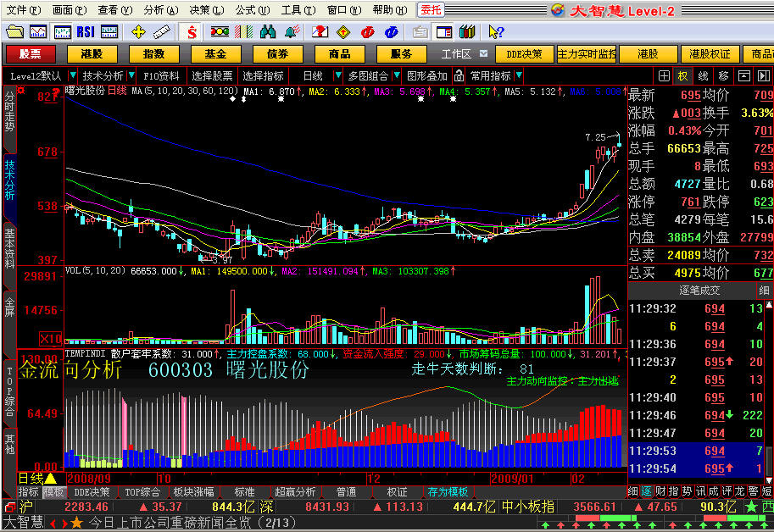This screenshot has height=532, width=774.
Task: Open the books library icon
Action: [x=467, y=32]
